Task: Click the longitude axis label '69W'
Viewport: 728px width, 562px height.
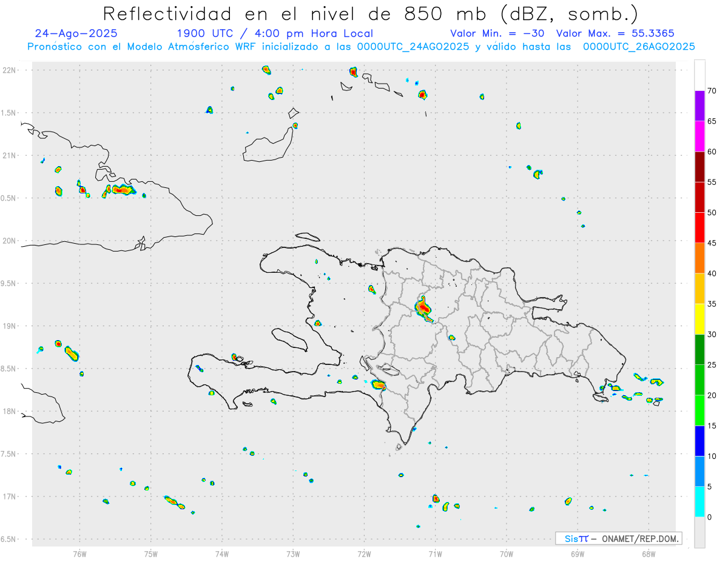Action: pyautogui.click(x=578, y=554)
